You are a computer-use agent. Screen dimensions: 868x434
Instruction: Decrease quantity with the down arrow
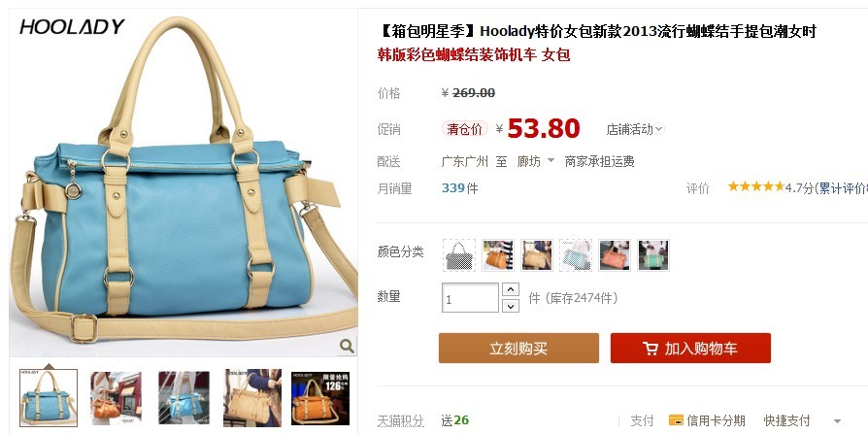(x=511, y=306)
